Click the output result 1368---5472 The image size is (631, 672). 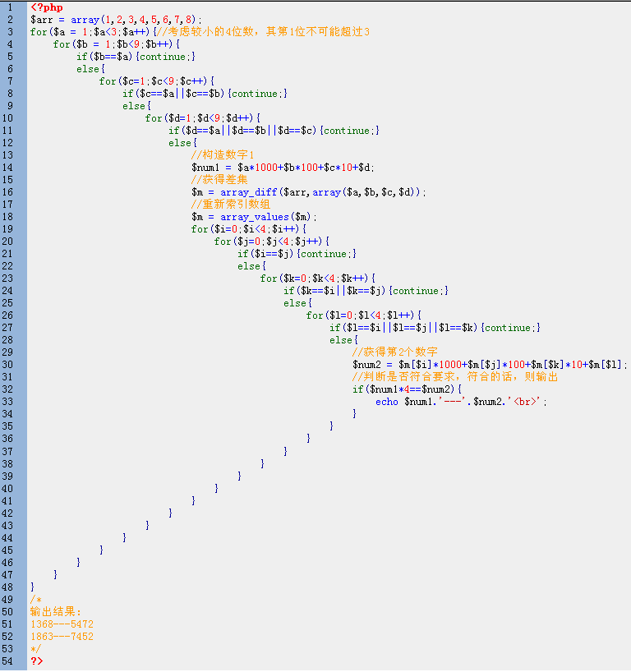(x=62, y=624)
